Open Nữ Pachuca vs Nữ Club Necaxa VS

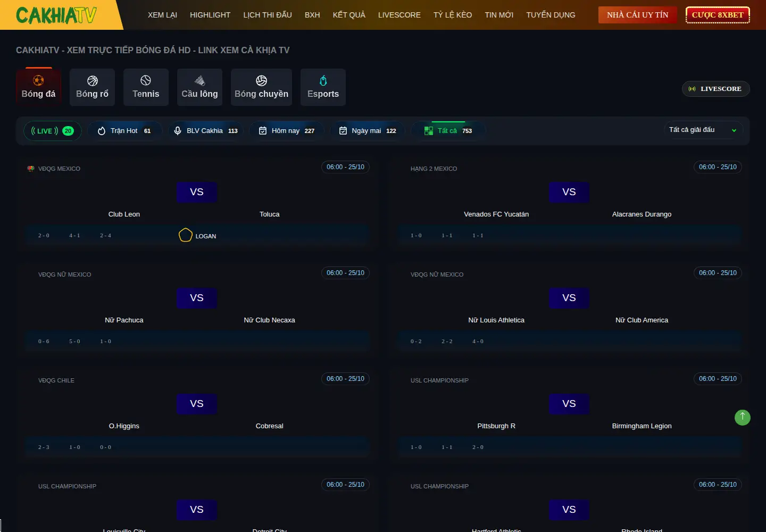197,298
